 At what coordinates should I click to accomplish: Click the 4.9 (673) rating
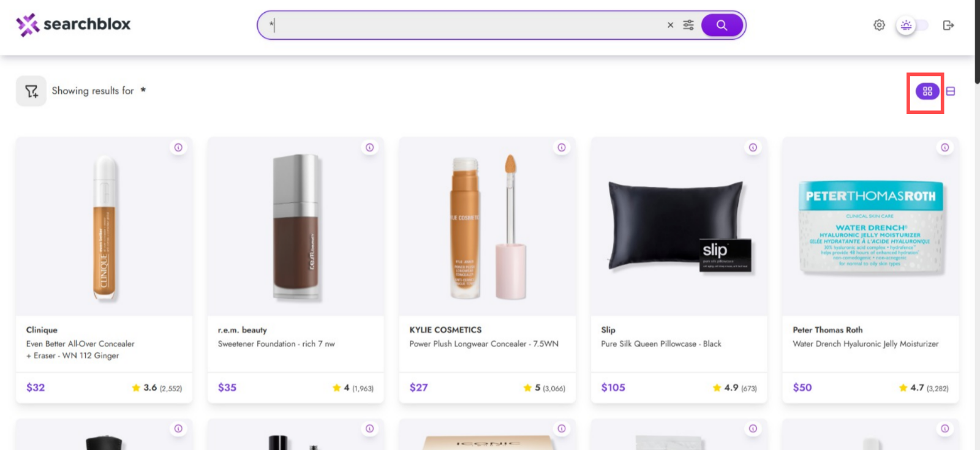tap(735, 388)
